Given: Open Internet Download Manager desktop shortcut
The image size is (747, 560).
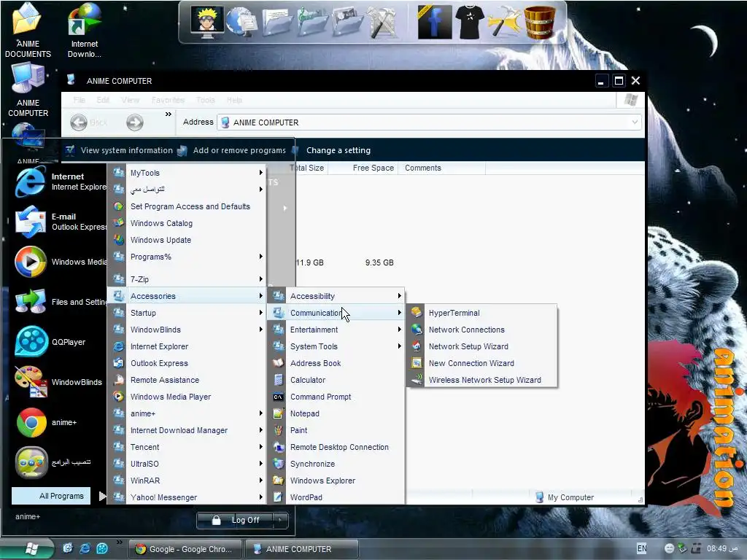Looking at the screenshot, I should click(85, 29).
